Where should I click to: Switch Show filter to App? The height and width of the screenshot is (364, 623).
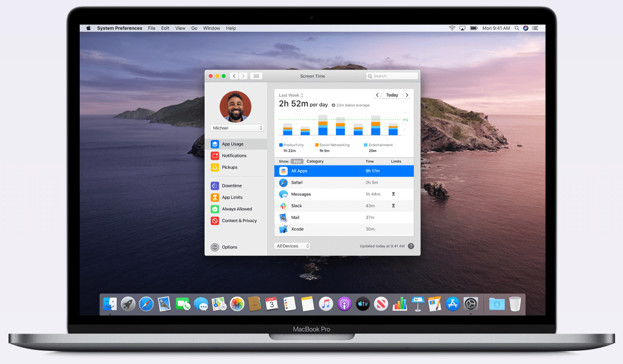pyautogui.click(x=297, y=162)
